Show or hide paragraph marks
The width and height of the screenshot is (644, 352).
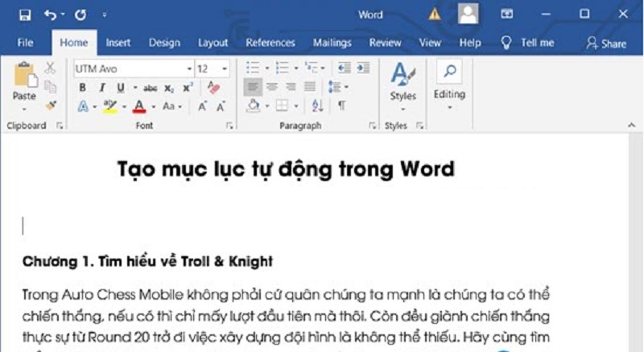pos(341,106)
